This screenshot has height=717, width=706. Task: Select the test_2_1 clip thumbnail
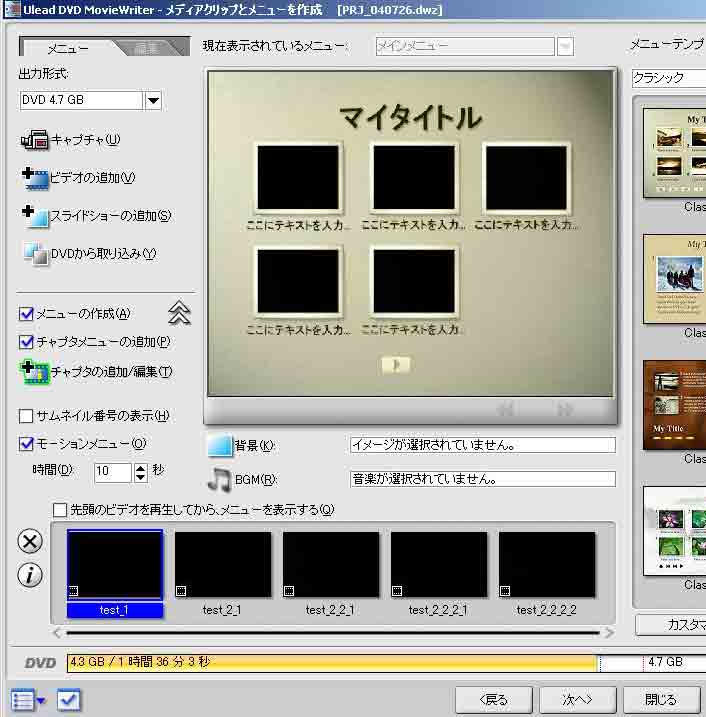(x=223, y=568)
